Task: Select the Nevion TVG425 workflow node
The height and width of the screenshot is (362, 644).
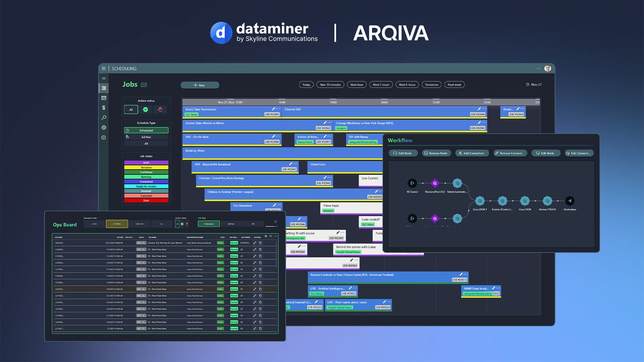Action: click(x=547, y=201)
